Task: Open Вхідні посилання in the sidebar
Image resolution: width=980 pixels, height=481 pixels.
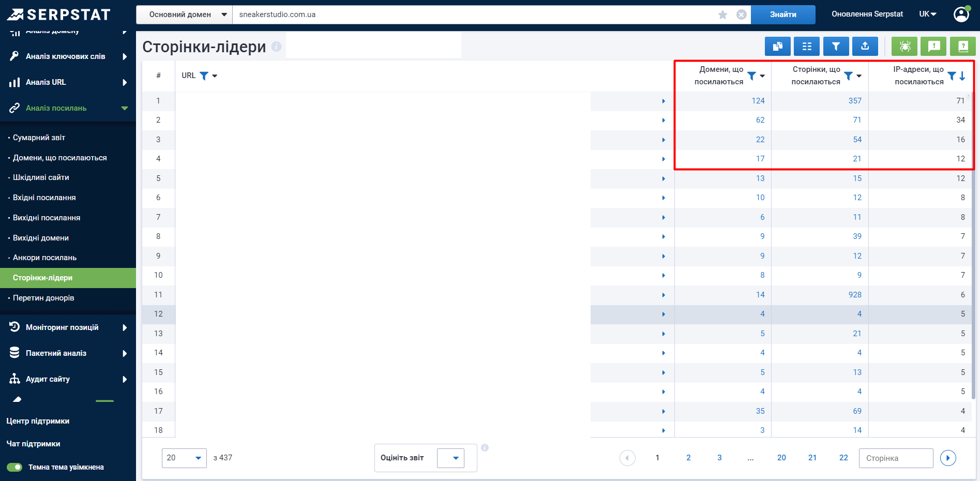Action: click(x=44, y=198)
